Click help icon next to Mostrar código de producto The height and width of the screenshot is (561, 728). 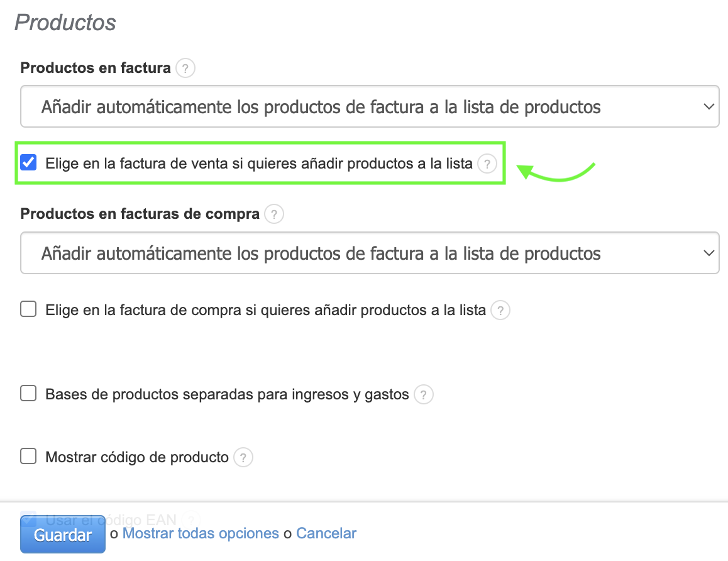[x=243, y=457]
